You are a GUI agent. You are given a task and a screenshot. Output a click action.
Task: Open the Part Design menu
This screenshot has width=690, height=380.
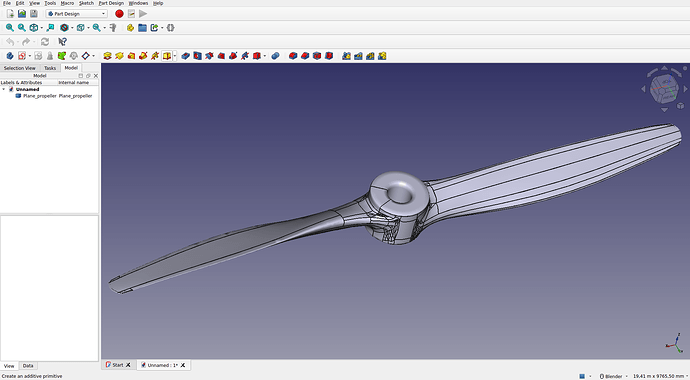111,3
